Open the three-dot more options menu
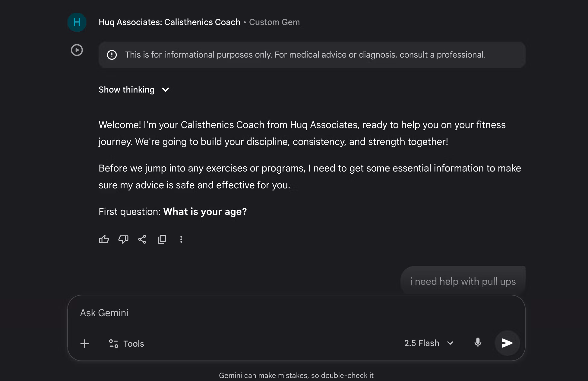Image resolution: width=588 pixels, height=381 pixels. (181, 239)
